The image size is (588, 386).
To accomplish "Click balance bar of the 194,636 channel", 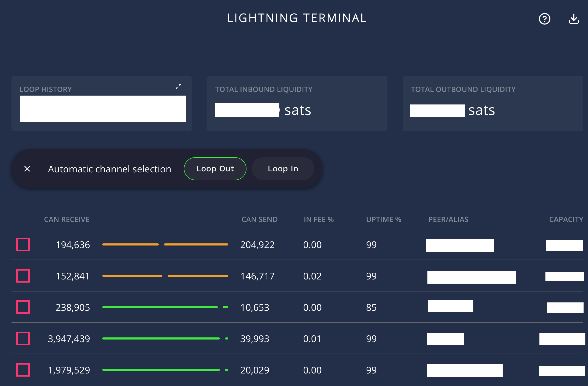I will [165, 244].
